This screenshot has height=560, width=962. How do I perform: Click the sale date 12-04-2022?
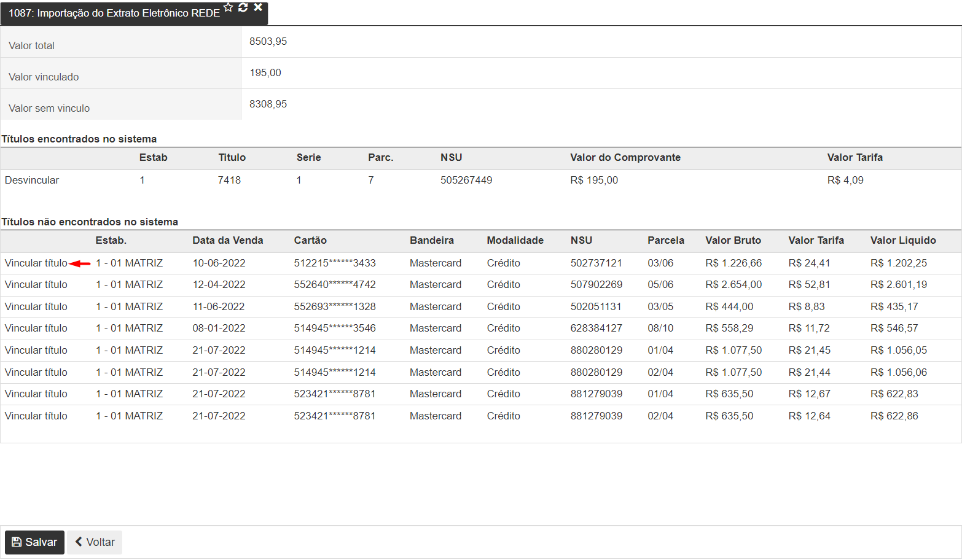click(219, 284)
